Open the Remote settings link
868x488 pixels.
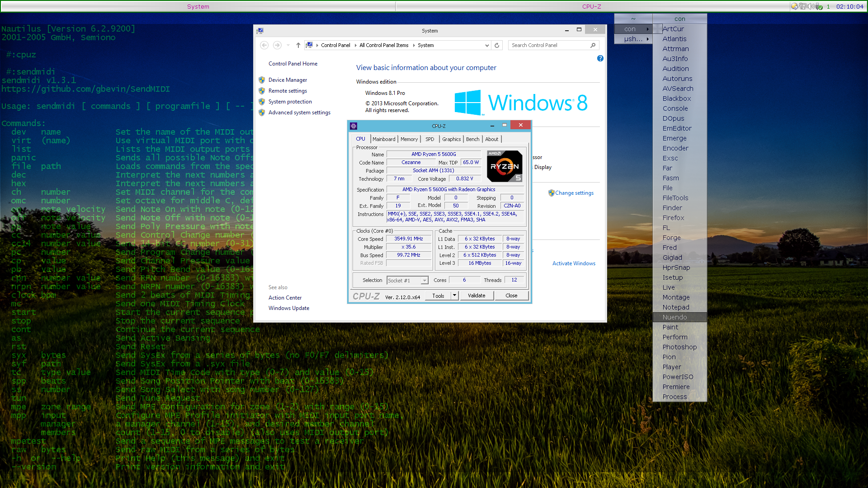[x=288, y=91]
